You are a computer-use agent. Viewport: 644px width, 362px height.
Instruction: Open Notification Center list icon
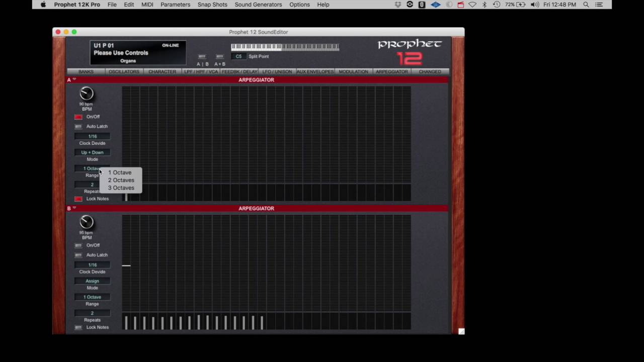[599, 5]
